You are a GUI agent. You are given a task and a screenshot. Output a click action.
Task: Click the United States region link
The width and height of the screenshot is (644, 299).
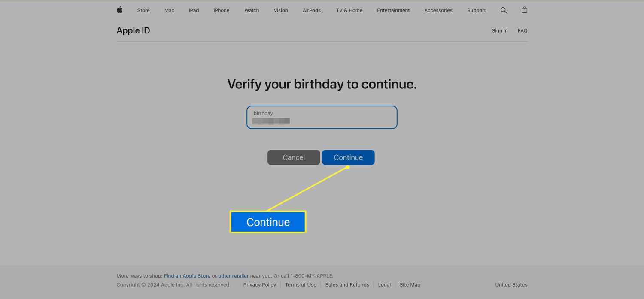tap(511, 285)
